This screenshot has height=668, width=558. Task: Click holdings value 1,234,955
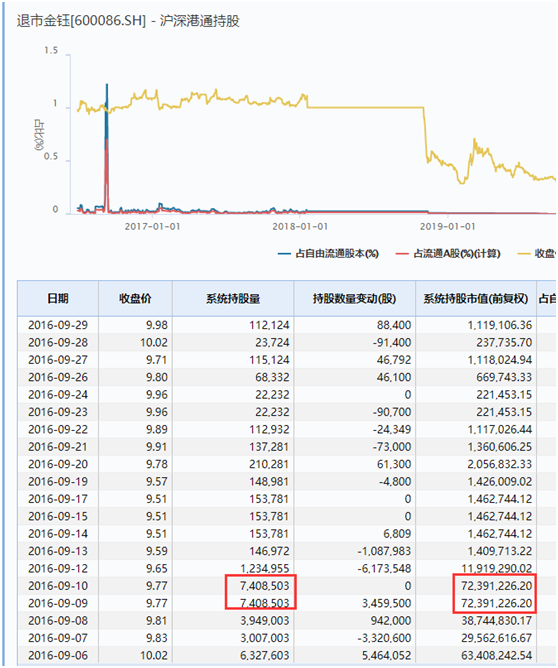click(x=265, y=569)
